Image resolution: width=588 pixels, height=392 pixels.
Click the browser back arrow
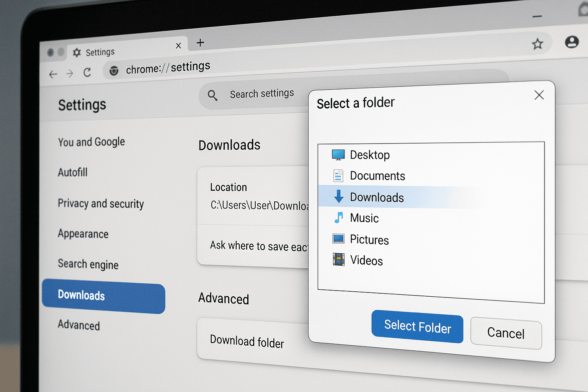click(x=53, y=74)
